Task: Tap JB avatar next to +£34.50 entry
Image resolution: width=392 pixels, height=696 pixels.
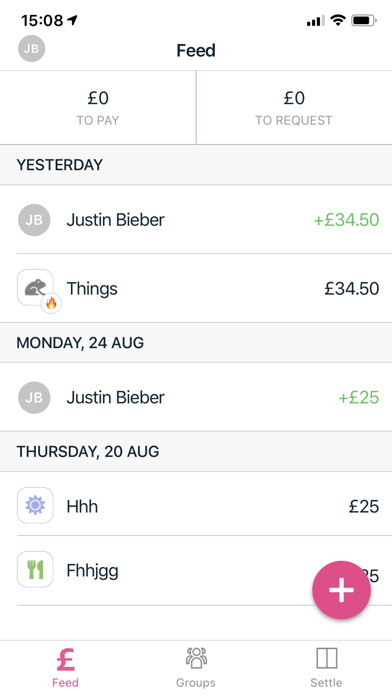Action: [34, 220]
